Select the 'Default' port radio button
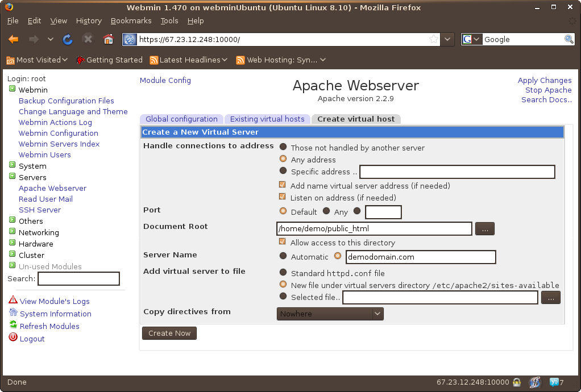This screenshot has height=392, width=581. (x=283, y=211)
